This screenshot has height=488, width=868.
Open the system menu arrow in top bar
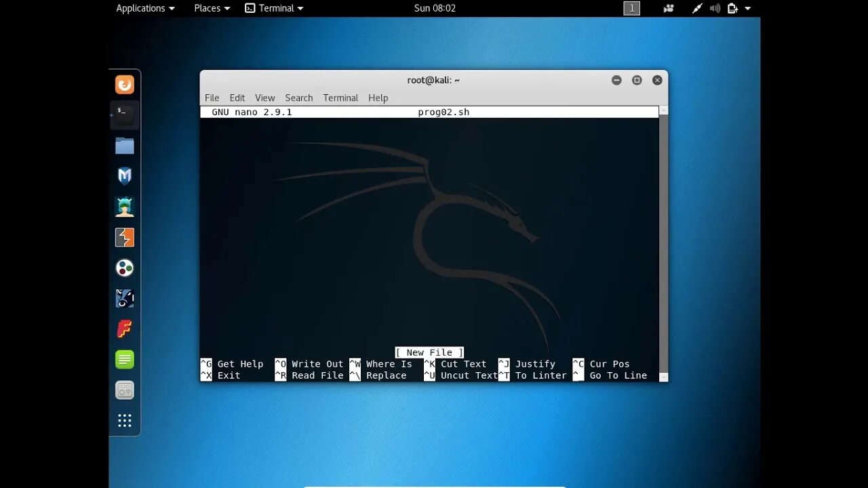(748, 8)
